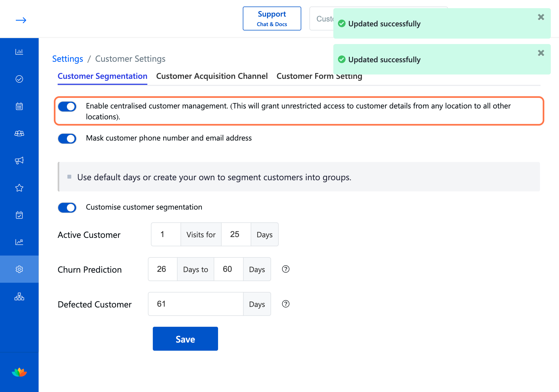Dismiss the top Updated successfully notification
559x392 pixels.
pyautogui.click(x=541, y=17)
